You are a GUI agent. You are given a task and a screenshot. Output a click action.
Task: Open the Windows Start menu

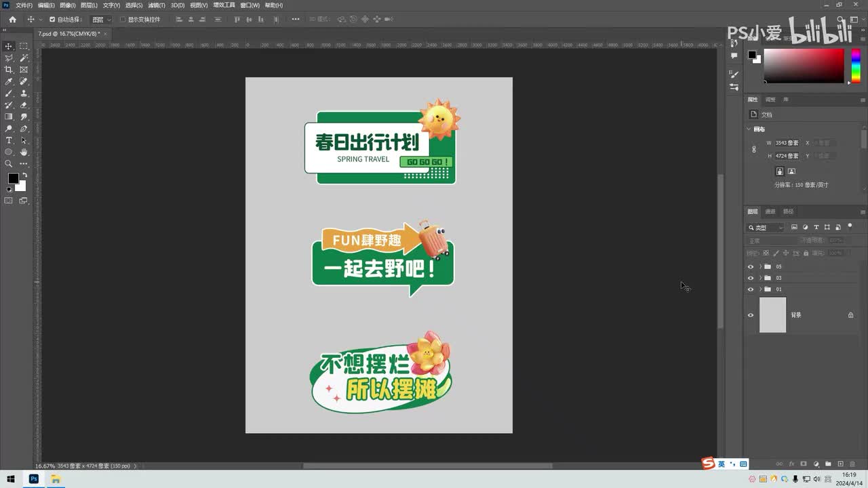tap(11, 479)
